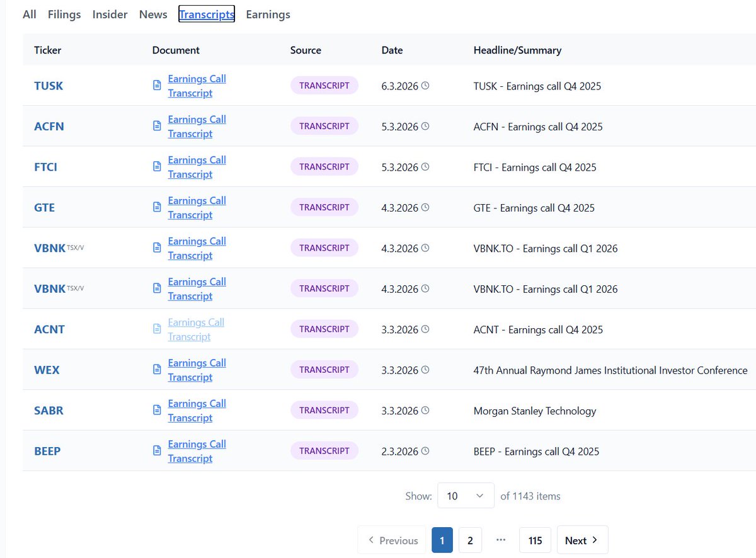Open the document icon in ACNT row

click(x=157, y=329)
